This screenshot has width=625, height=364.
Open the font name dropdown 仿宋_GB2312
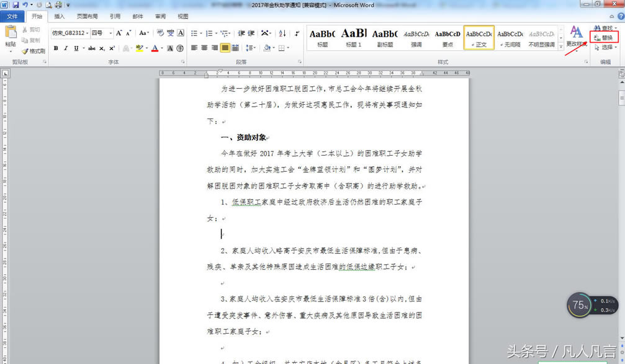tap(70, 33)
